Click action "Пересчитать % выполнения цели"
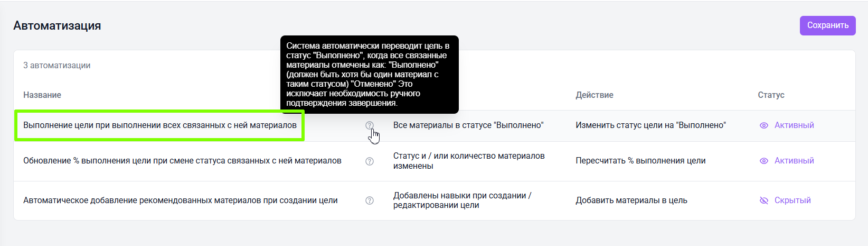The height and width of the screenshot is (246, 868). 640,161
